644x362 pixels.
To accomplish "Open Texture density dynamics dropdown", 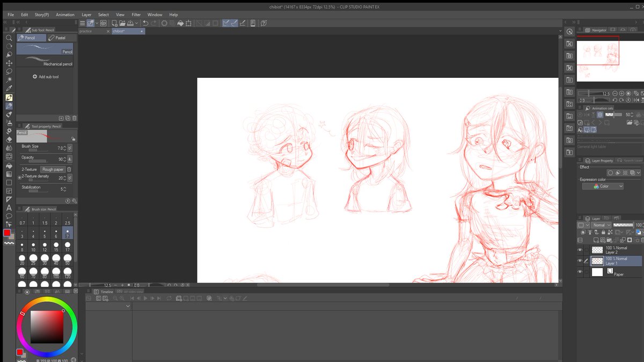I will tap(70, 178).
